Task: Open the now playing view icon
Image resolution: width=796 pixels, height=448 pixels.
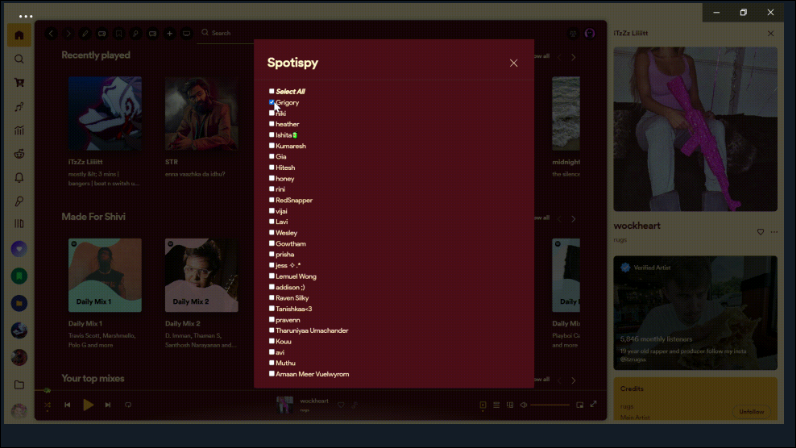Action: click(x=483, y=405)
